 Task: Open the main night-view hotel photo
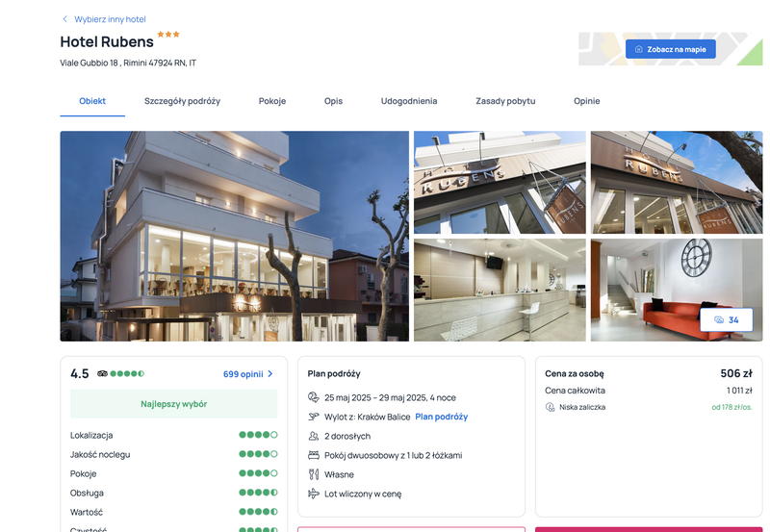click(234, 236)
